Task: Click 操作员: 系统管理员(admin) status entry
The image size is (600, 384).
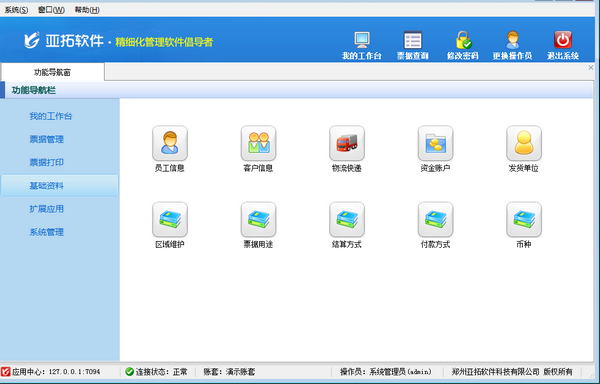Action: 386,372
